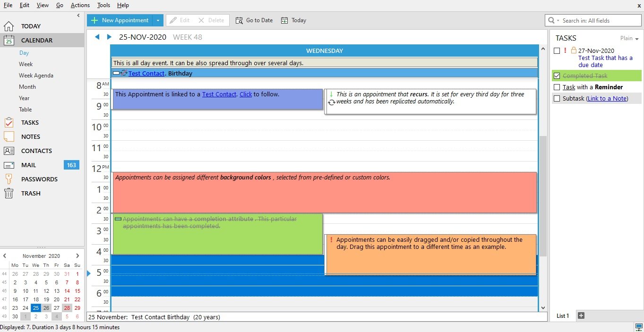Viewport: 644px width, 332px height.
Task: Open the Tasks module icon
Action: [x=9, y=122]
